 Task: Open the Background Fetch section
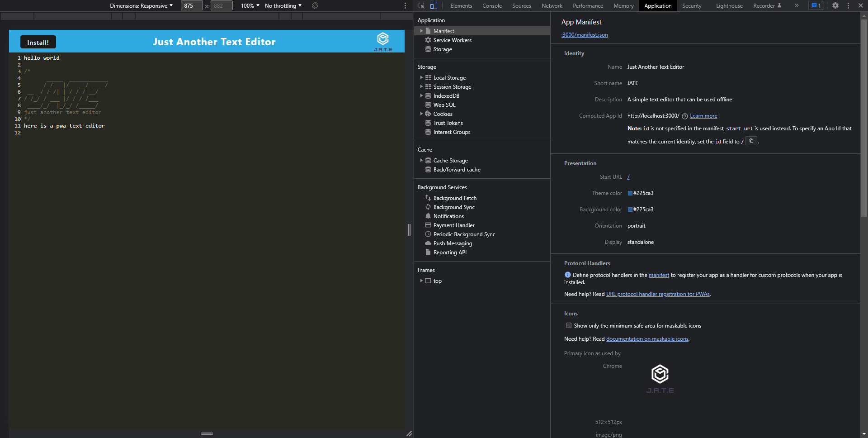(454, 198)
